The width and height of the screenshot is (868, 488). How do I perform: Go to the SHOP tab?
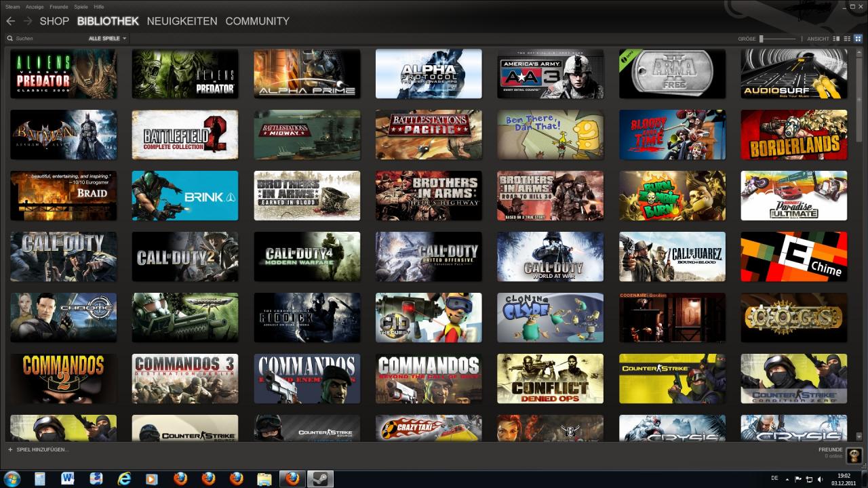coord(54,21)
